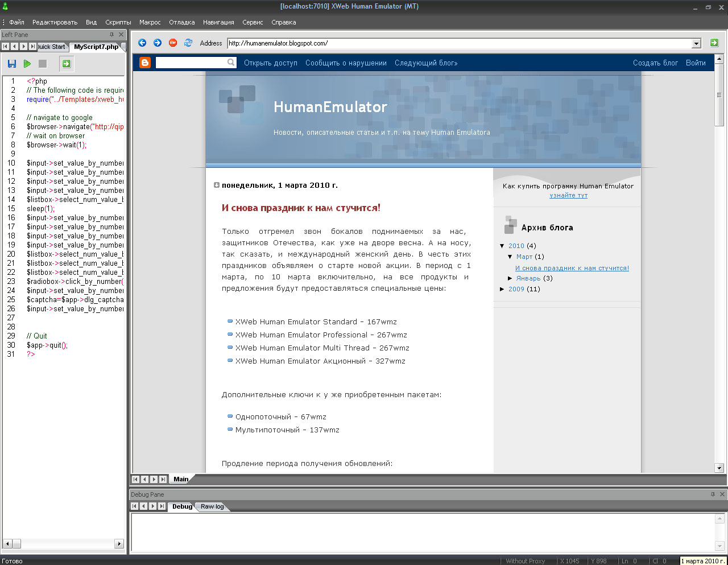Click the code editor horizontal scrollbar right arrow
728x565 pixels.
click(x=119, y=543)
